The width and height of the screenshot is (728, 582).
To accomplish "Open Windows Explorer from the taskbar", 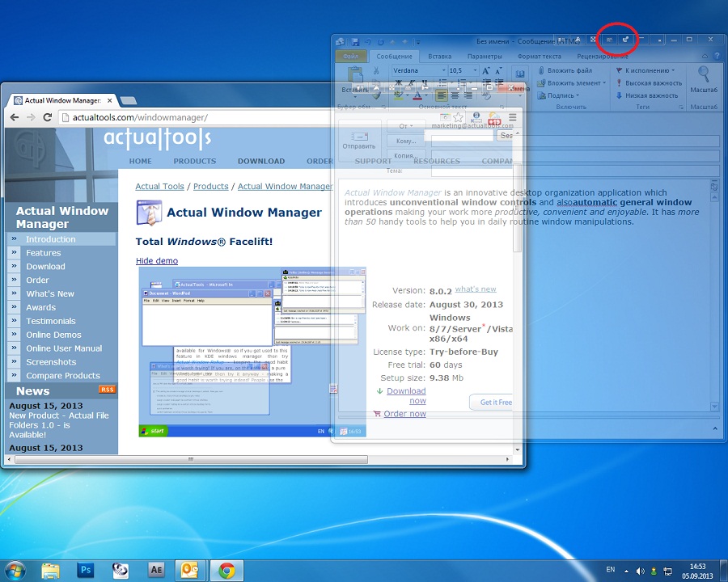I will pyautogui.click(x=51, y=571).
